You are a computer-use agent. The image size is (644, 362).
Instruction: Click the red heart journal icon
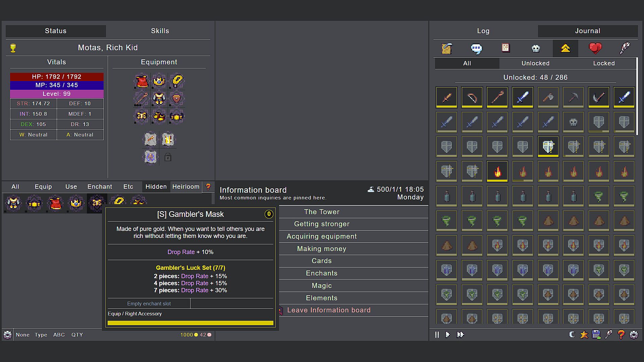click(x=595, y=49)
